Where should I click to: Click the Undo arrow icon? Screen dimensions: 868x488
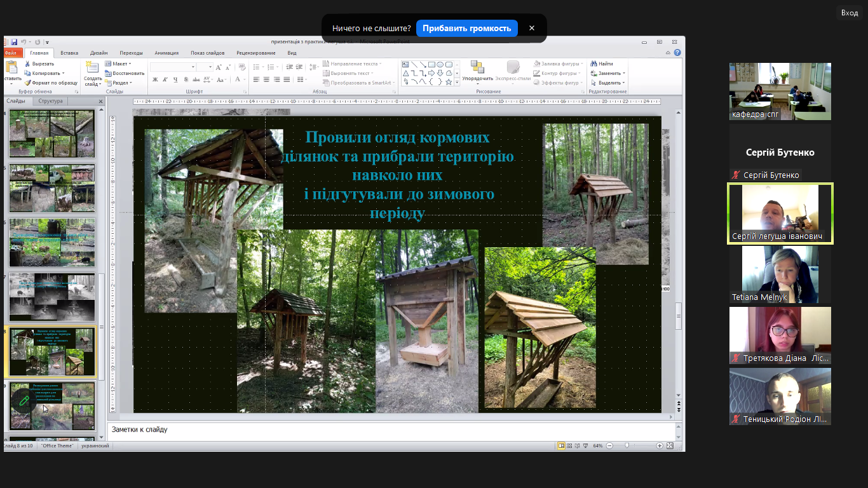coord(24,42)
